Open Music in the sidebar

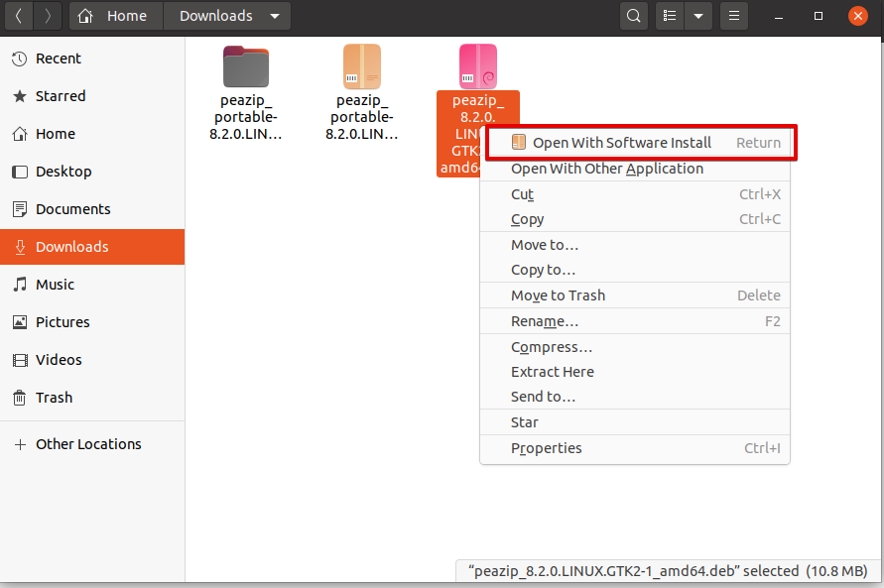click(x=92, y=285)
